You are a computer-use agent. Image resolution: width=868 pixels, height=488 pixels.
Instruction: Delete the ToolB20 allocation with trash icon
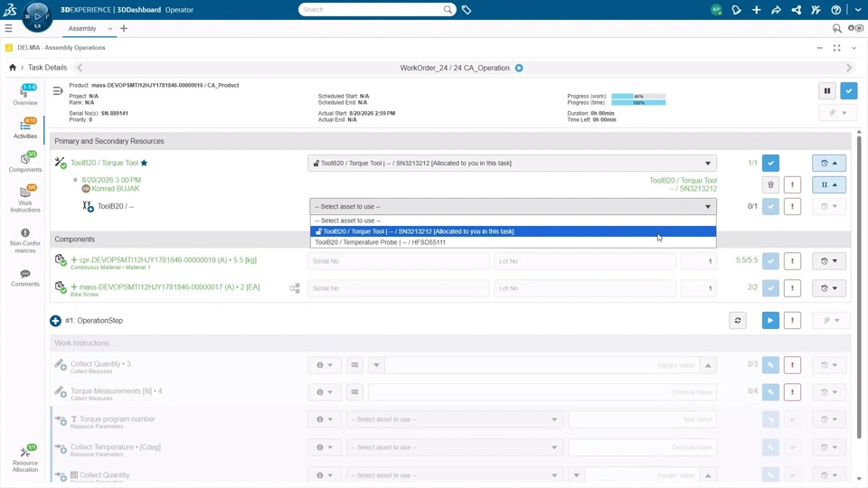click(x=770, y=184)
